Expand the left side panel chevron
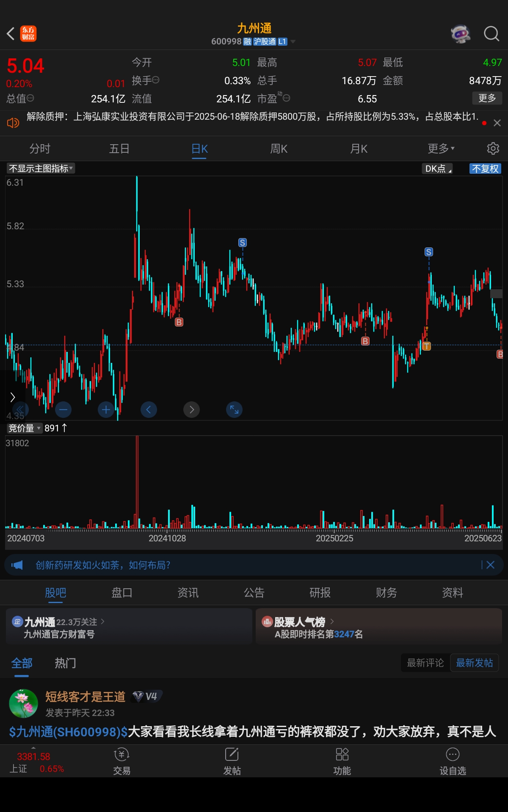The image size is (508, 812). [12, 397]
